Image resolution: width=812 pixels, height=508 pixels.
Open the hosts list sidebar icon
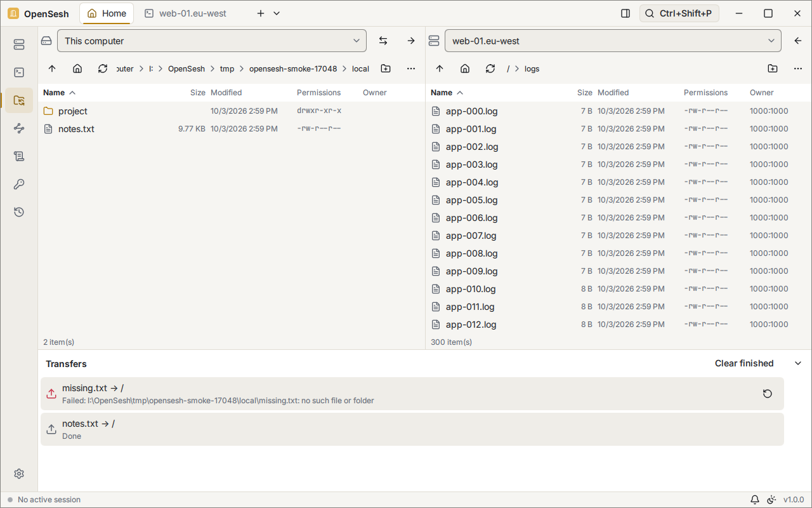click(19, 44)
